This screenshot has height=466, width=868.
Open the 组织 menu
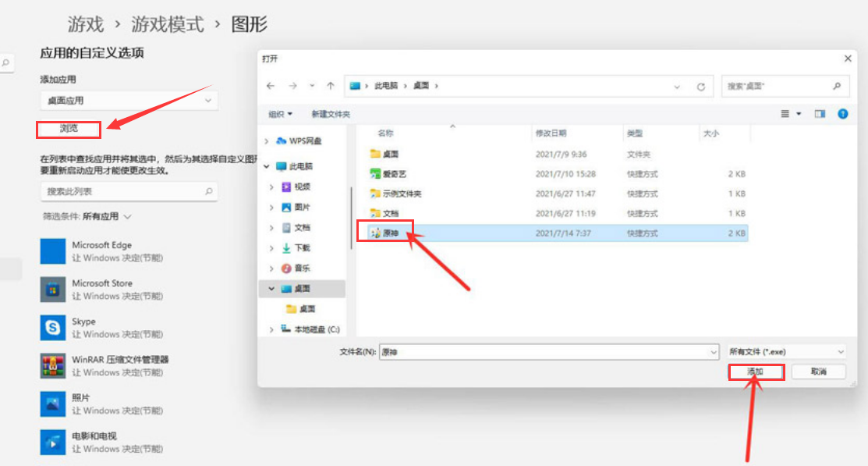coord(279,113)
